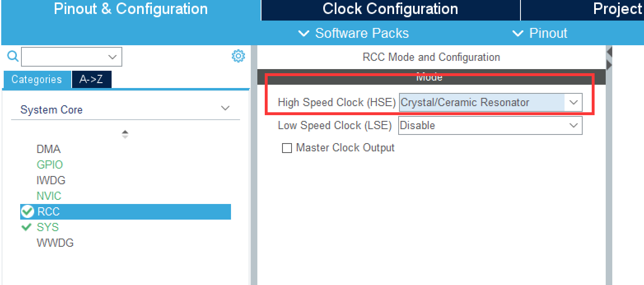Screen dimensions: 644x285
Task: Select IWDG in the System Core list
Action: pyautogui.click(x=51, y=181)
